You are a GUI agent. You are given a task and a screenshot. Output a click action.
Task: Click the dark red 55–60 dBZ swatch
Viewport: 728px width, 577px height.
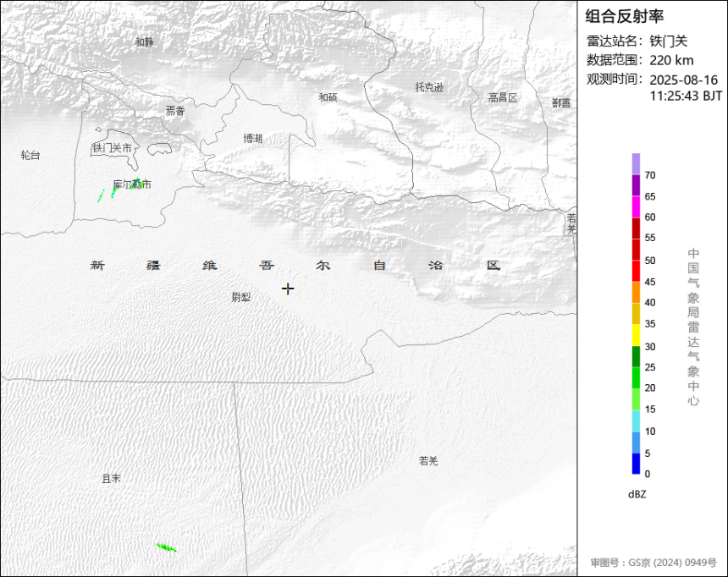click(x=636, y=228)
